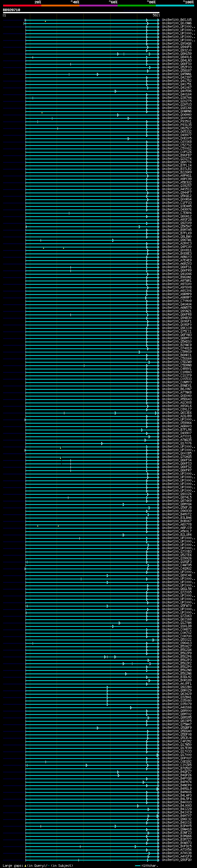Click hit label UniRef100_Q17000
The width and height of the screenshot is (197, 868).
coord(177,755)
